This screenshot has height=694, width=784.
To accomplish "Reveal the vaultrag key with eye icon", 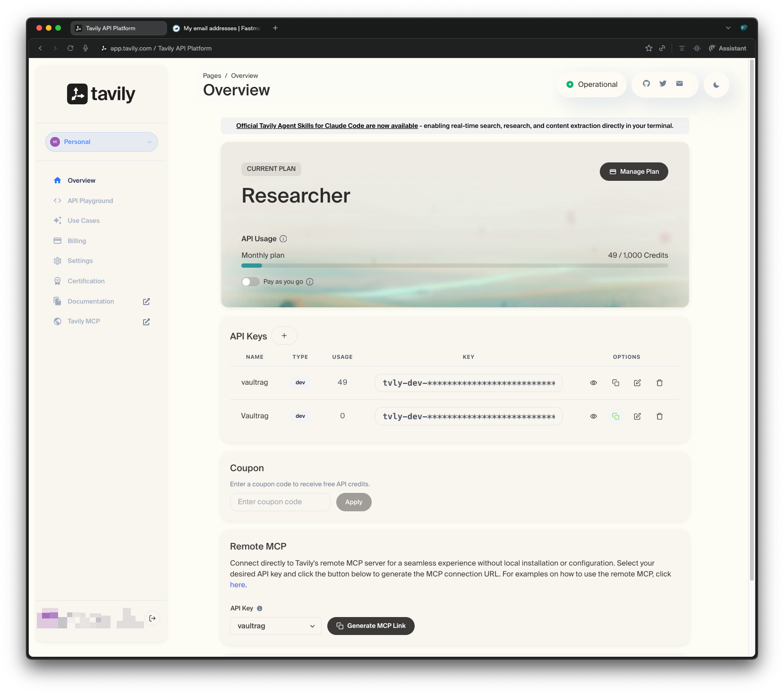I will point(593,383).
